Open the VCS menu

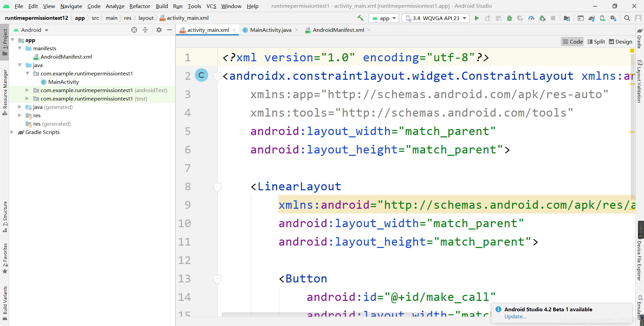point(211,6)
